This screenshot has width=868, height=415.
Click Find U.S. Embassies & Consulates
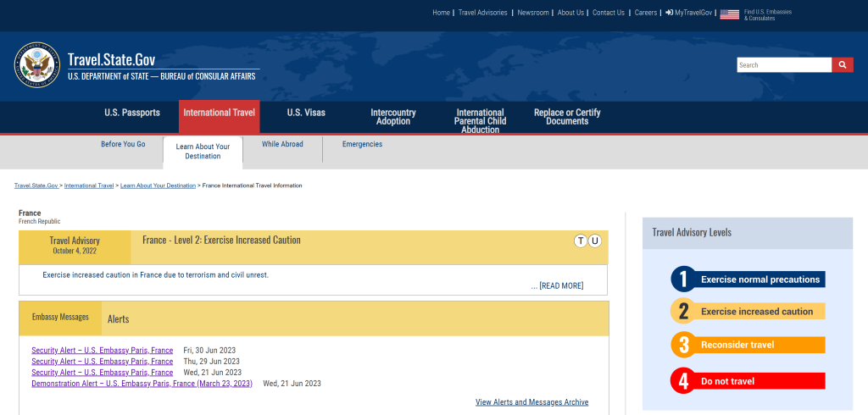(x=768, y=15)
